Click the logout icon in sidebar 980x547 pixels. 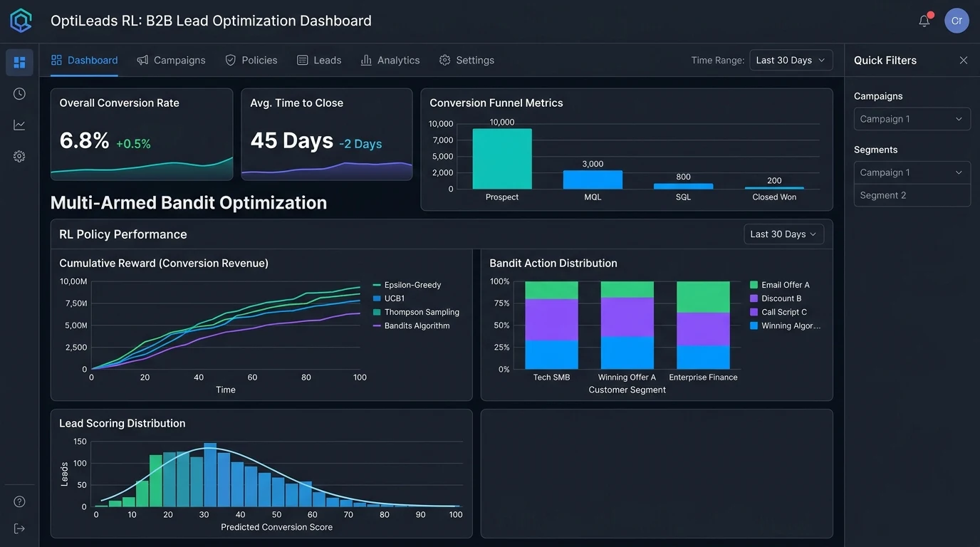(x=19, y=528)
